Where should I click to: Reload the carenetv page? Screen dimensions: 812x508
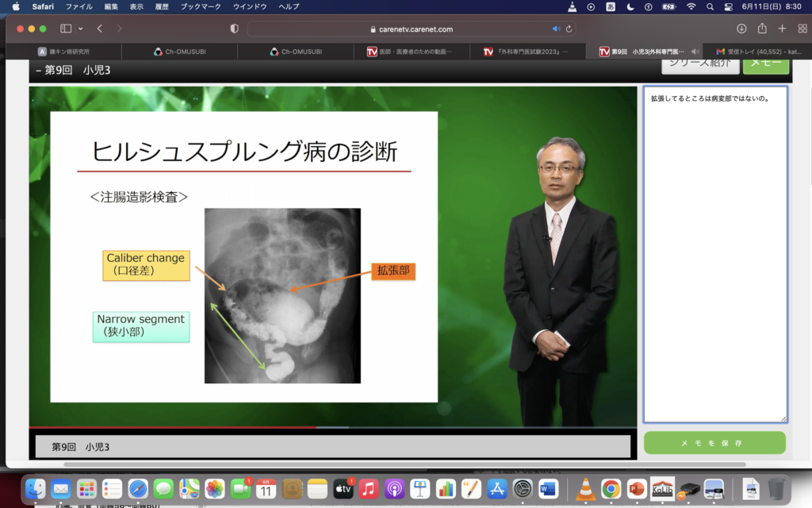(x=569, y=29)
